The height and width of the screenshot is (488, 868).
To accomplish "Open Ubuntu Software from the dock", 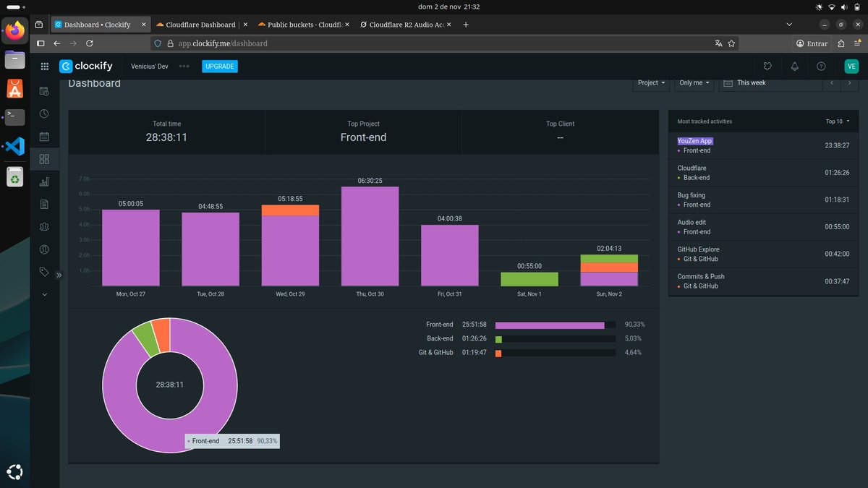I will (15, 88).
